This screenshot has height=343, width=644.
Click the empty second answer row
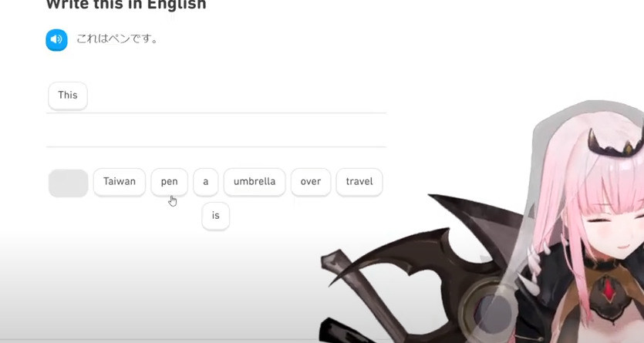216,130
